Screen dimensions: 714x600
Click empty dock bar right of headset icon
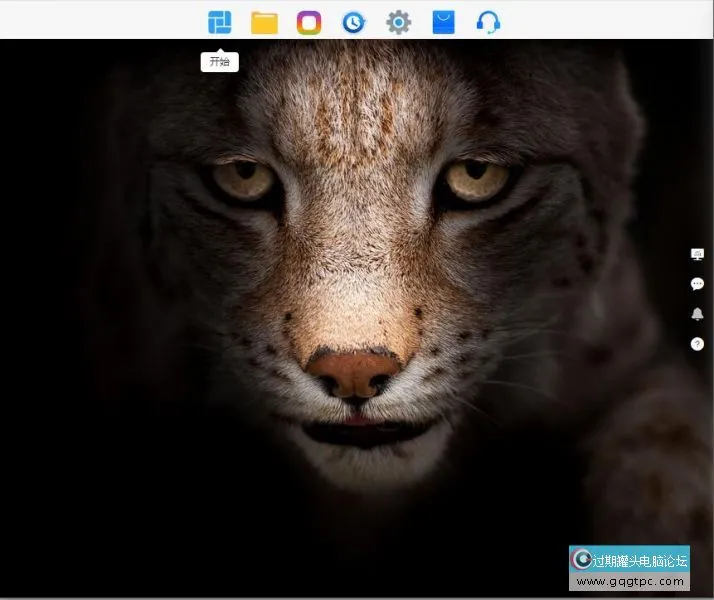coord(600,22)
